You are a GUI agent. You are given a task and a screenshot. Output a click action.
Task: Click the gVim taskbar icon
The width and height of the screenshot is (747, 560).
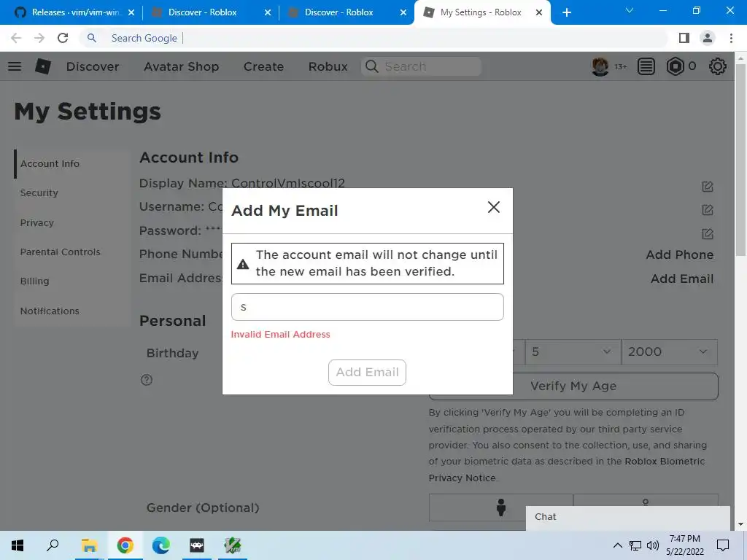click(x=233, y=545)
